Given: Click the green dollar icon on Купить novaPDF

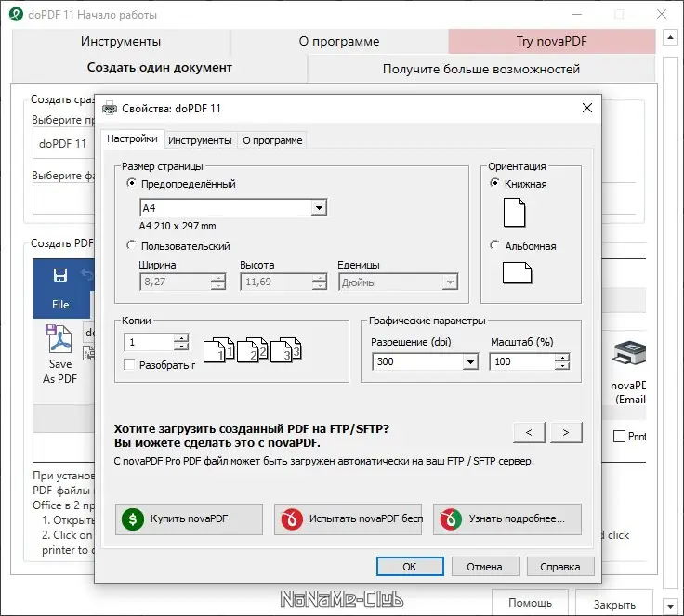Looking at the screenshot, I should [x=133, y=519].
